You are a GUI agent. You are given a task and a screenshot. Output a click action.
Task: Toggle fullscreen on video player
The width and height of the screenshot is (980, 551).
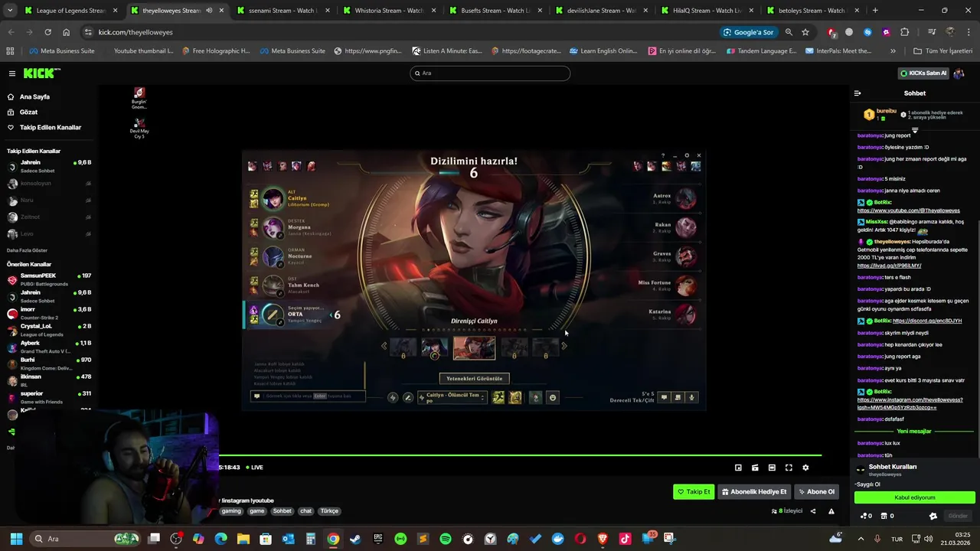789,468
